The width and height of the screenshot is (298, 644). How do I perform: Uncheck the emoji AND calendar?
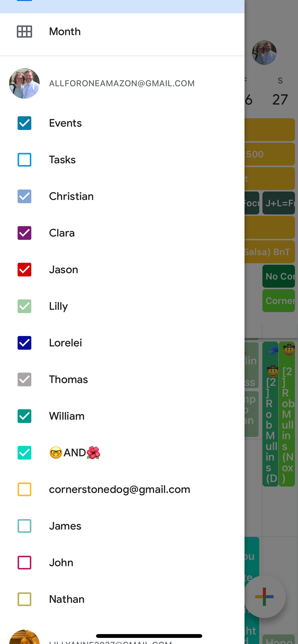pyautogui.click(x=24, y=453)
